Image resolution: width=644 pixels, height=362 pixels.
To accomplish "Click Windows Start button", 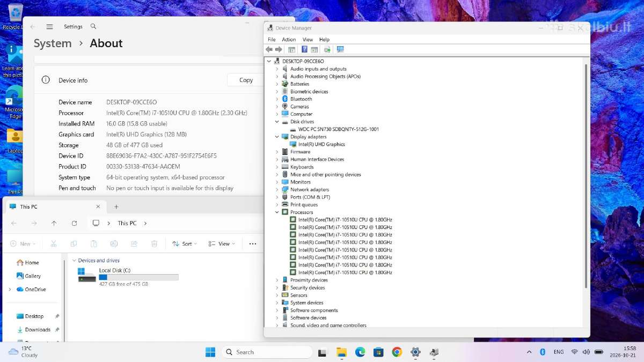I will [x=210, y=352].
